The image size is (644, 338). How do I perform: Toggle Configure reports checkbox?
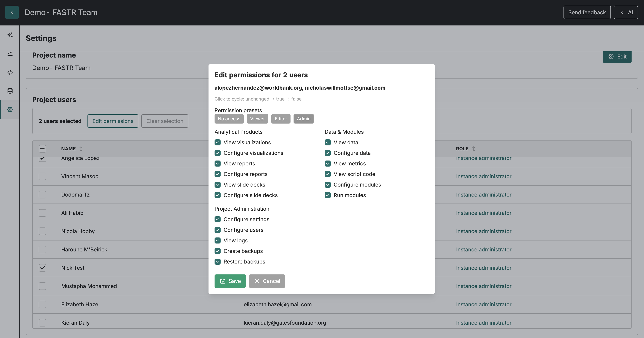pyautogui.click(x=218, y=174)
